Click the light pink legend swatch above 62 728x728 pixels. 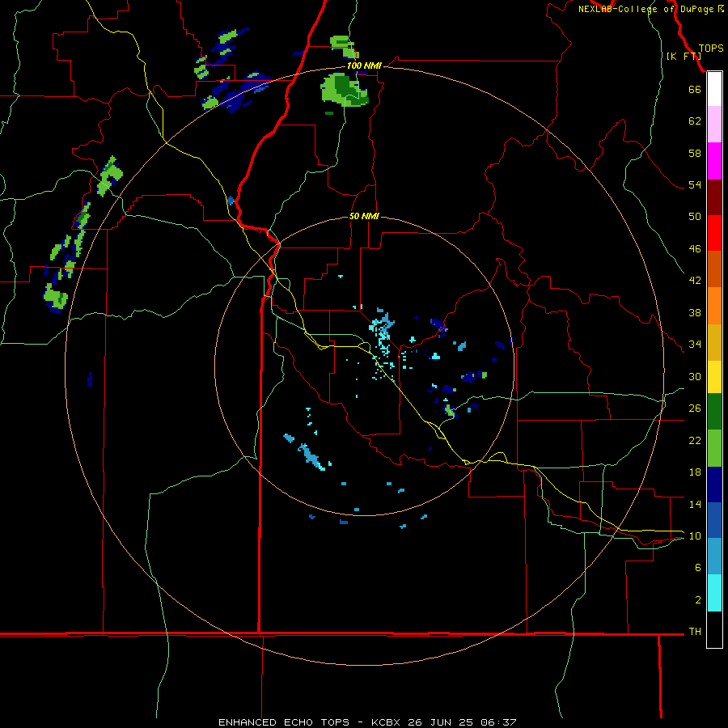point(714,124)
